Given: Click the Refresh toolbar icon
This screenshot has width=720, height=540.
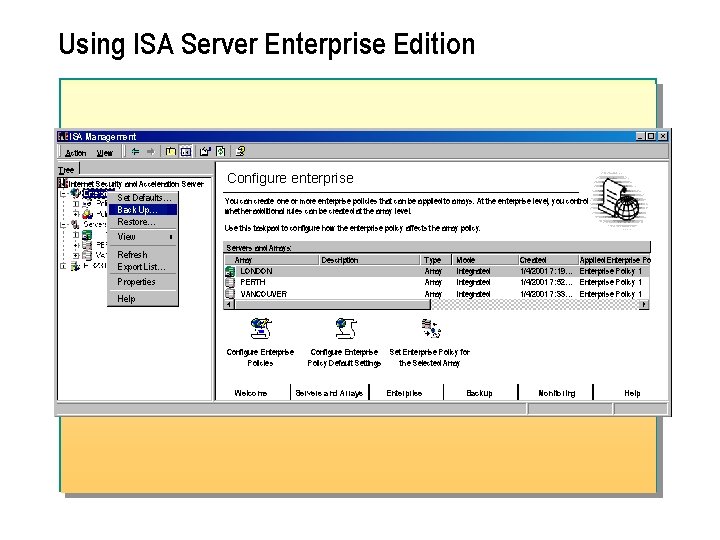Looking at the screenshot, I should point(221,151).
